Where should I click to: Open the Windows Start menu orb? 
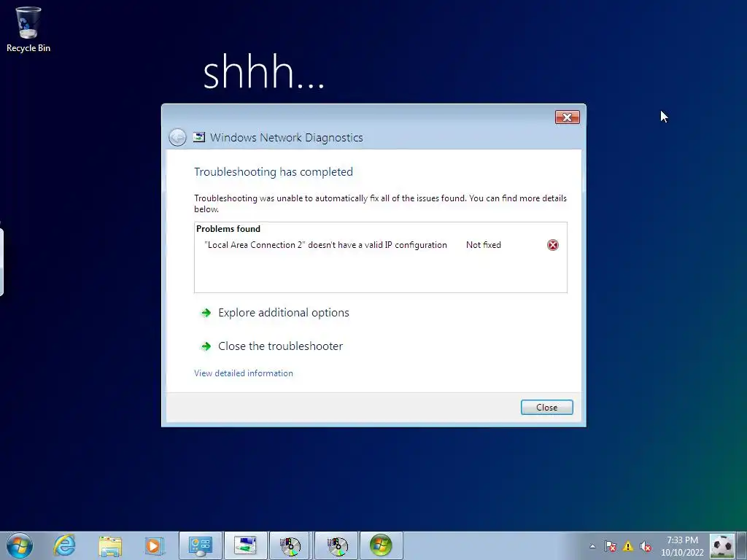(x=20, y=545)
